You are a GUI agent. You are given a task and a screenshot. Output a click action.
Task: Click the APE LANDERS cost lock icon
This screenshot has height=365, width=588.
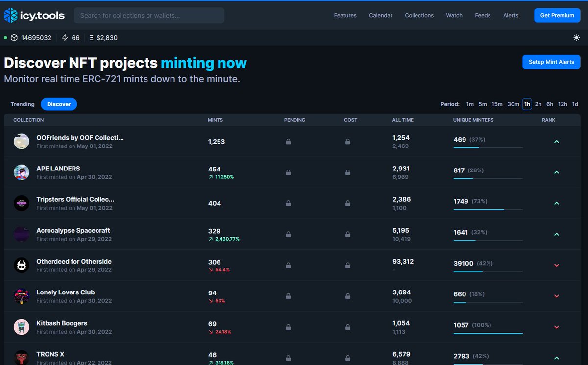[x=347, y=172]
